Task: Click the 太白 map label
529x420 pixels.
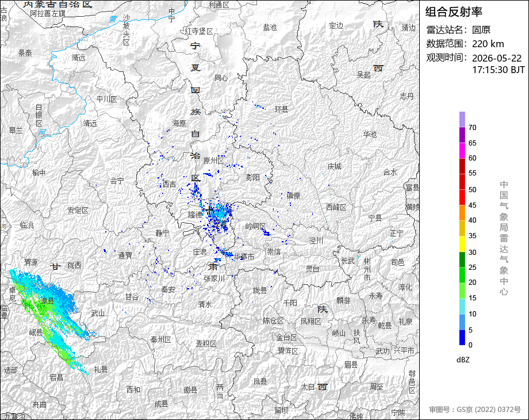Action: click(x=308, y=387)
